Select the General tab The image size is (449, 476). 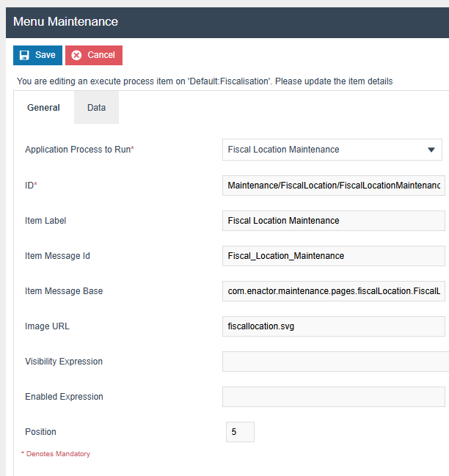[x=43, y=108]
